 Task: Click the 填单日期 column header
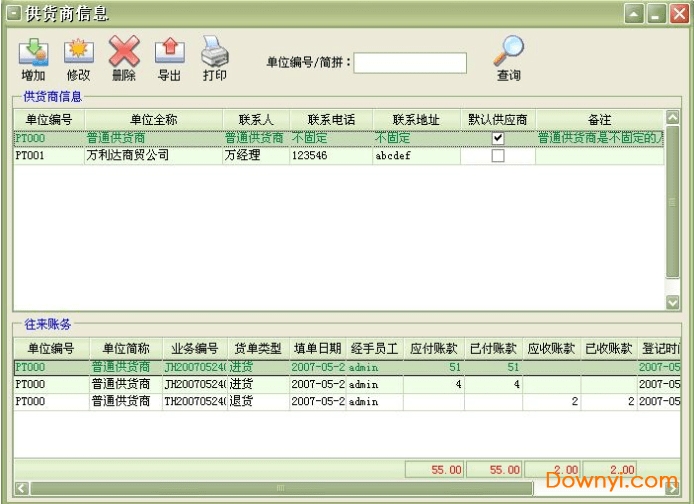[x=318, y=349]
